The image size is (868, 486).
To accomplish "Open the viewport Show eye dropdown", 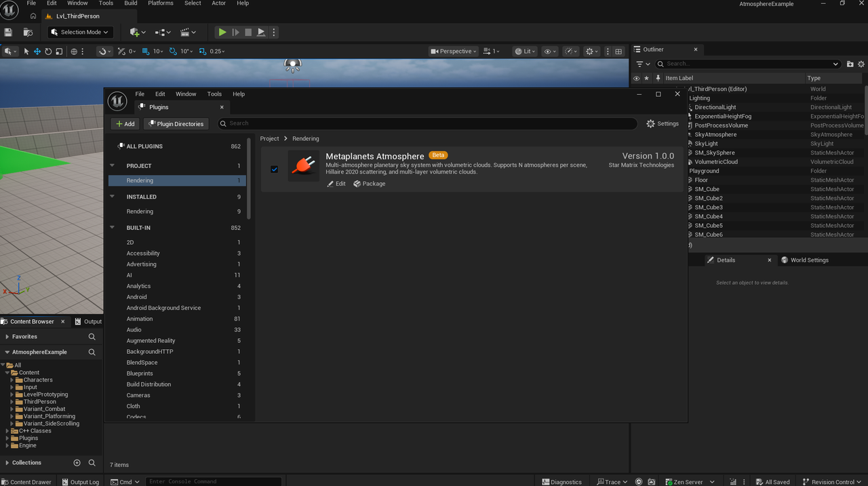I will (550, 51).
